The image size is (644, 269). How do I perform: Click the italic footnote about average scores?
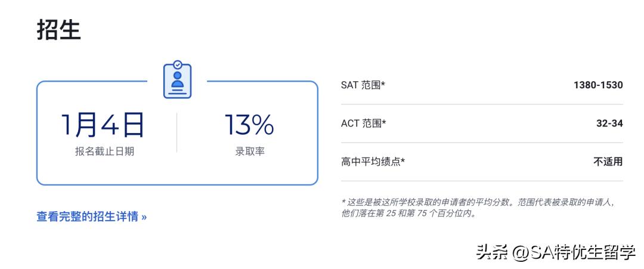click(x=477, y=208)
